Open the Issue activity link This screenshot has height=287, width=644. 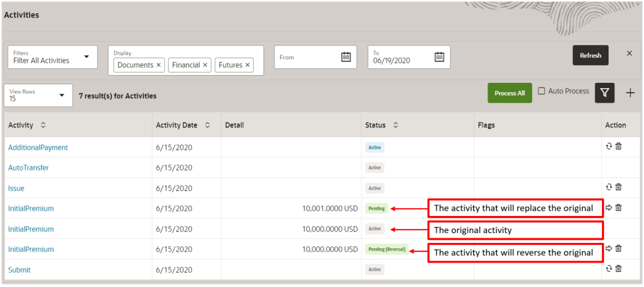pos(16,188)
